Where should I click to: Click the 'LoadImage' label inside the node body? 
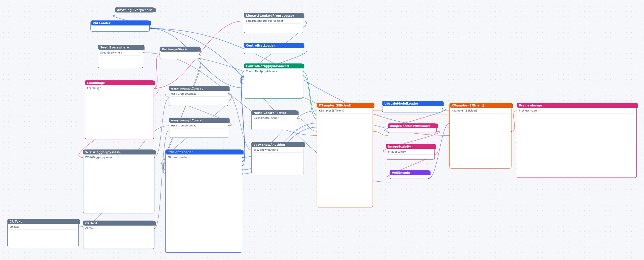pos(94,88)
